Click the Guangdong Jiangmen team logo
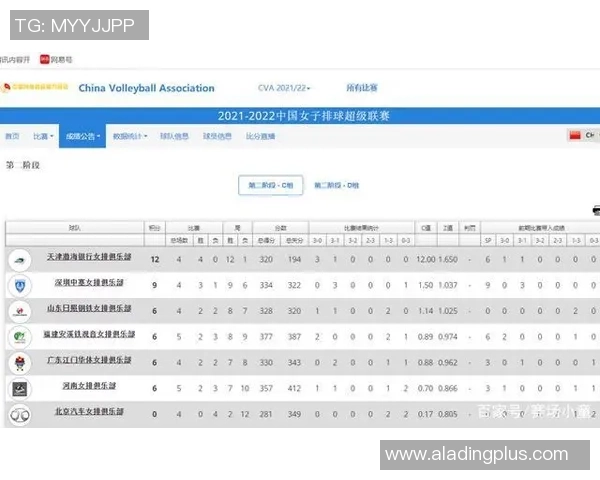 pyautogui.click(x=19, y=362)
